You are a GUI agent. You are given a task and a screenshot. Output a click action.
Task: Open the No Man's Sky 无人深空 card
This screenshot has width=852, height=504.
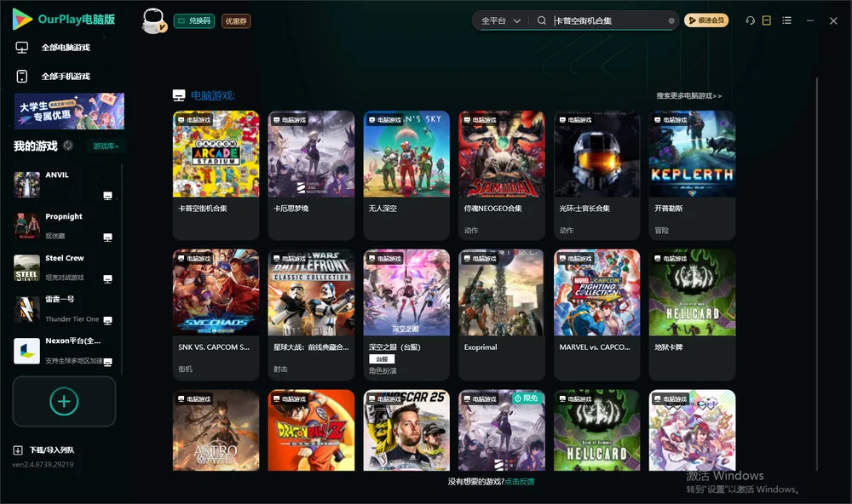click(x=406, y=175)
